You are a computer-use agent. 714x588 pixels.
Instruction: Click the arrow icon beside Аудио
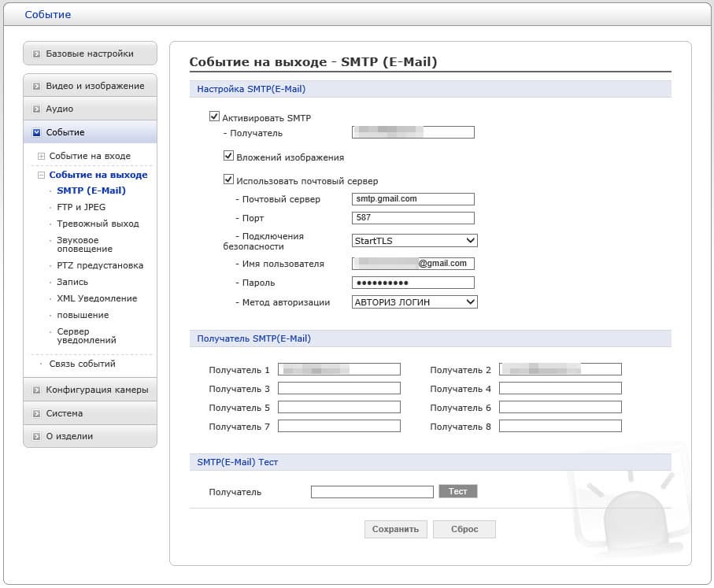tap(37, 109)
